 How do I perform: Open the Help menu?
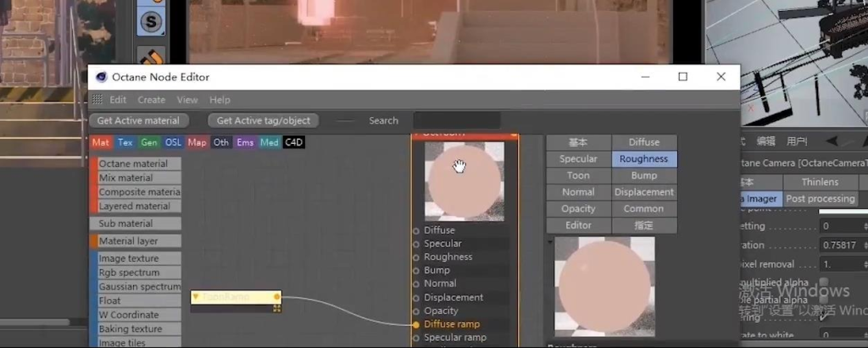click(x=220, y=100)
